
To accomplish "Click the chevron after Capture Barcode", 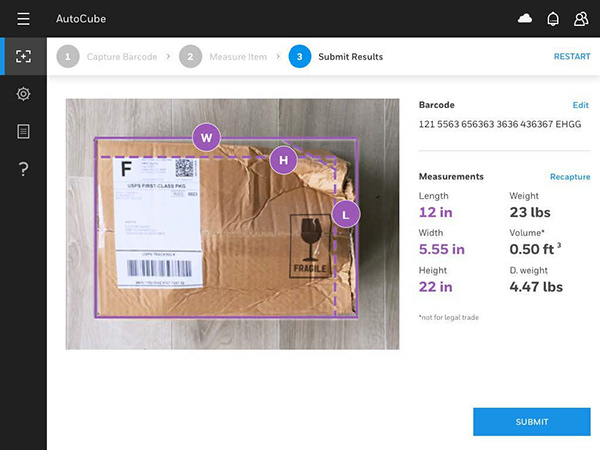I will pos(168,57).
